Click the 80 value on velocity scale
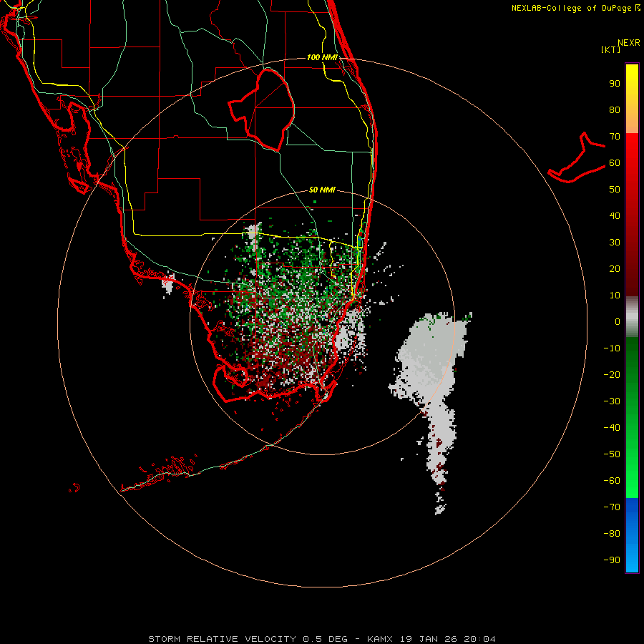 [615, 110]
